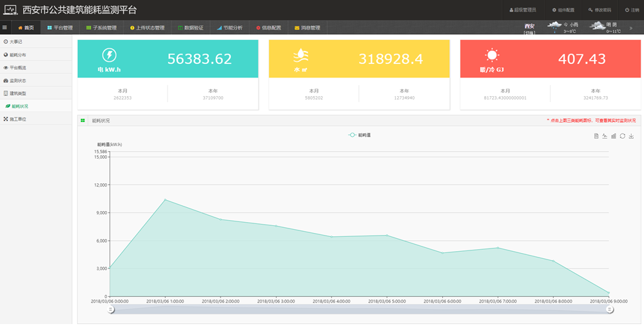Click the 超级管理员 user button
Screen dimensions: 644x326
[522, 10]
